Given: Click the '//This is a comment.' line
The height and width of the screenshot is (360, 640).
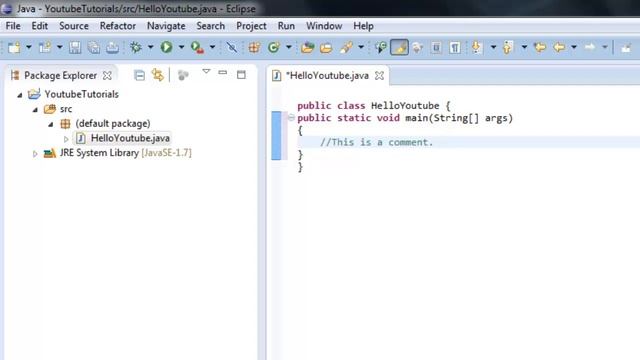Looking at the screenshot, I should tap(376, 142).
